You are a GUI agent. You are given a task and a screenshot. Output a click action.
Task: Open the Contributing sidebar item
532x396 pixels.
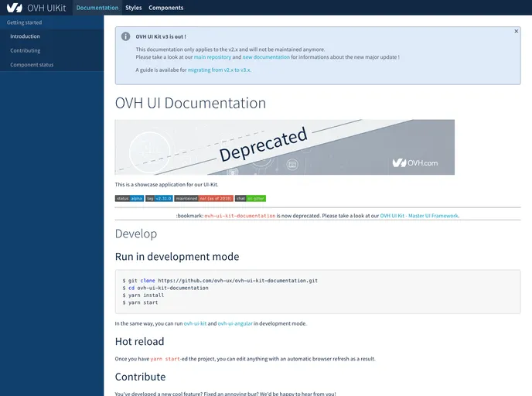(x=52, y=50)
